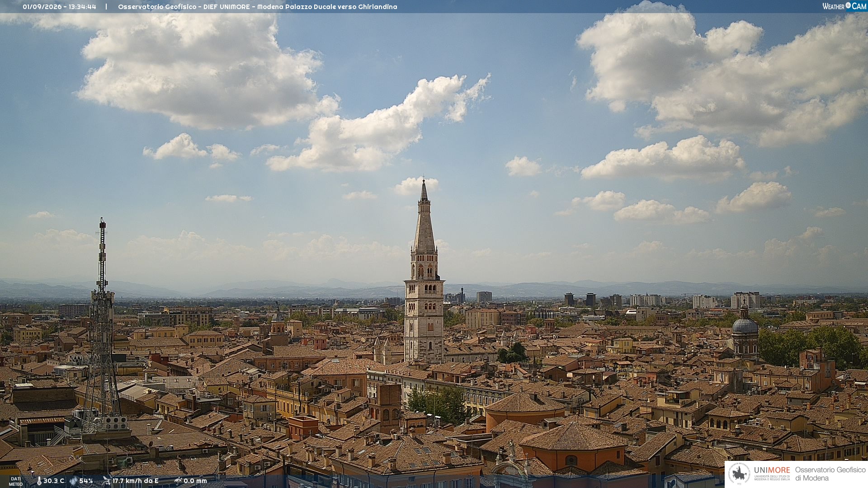Click the 30.3 C temperature reading

54,481
